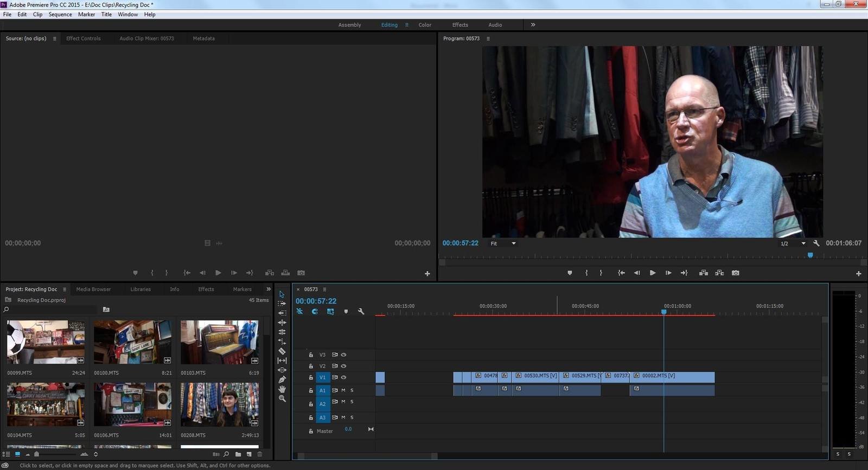Open Program monitor wrench settings

pyautogui.click(x=816, y=243)
